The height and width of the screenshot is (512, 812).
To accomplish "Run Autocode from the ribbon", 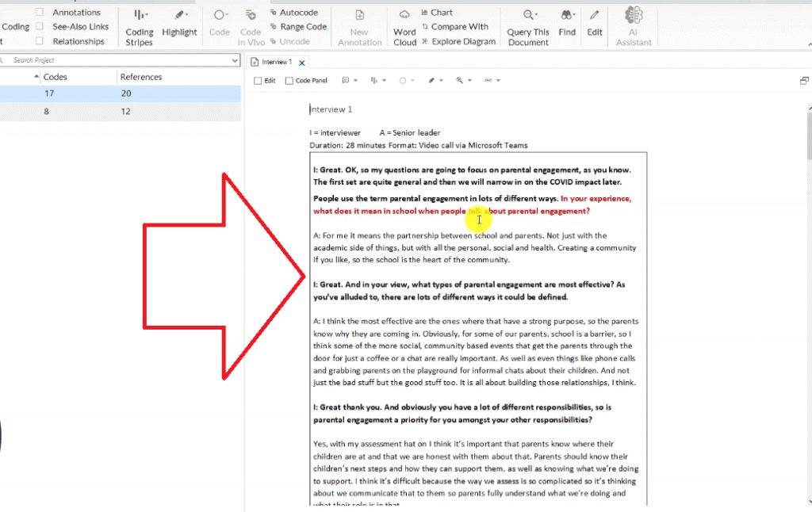I will coord(293,13).
